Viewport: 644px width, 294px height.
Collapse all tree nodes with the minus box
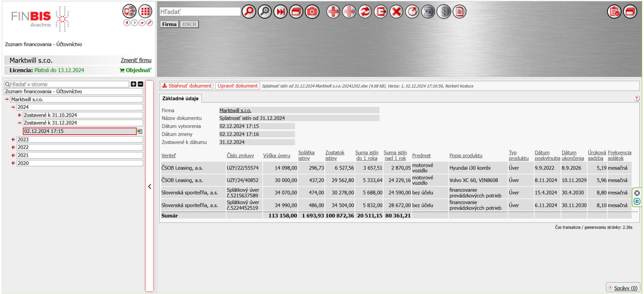coord(140,84)
